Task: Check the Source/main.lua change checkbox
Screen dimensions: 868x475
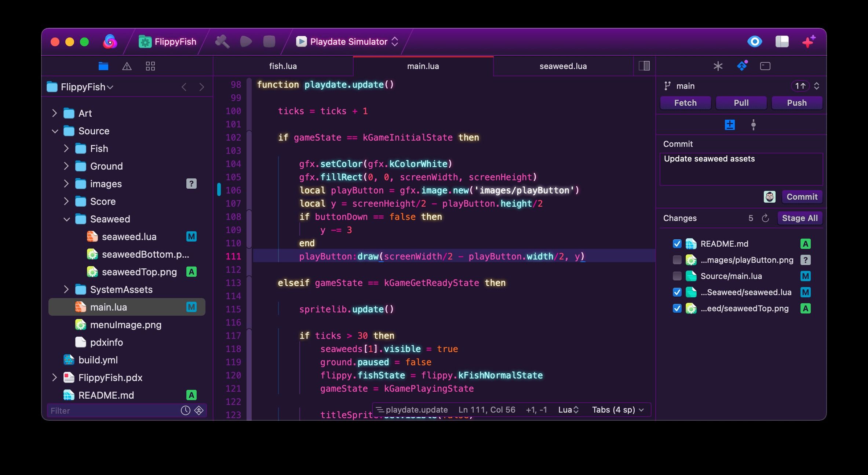Action: coord(677,276)
